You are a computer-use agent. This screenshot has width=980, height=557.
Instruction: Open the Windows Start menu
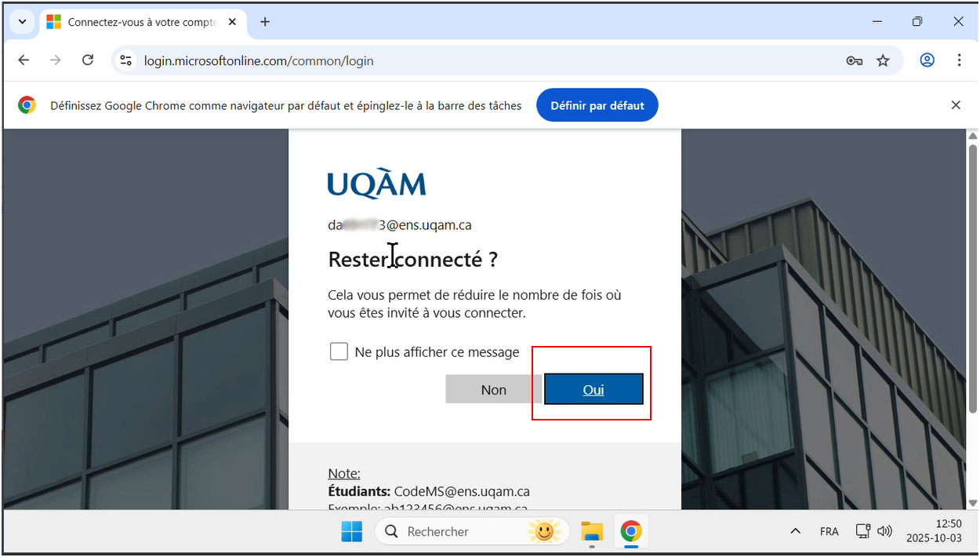[x=352, y=531]
